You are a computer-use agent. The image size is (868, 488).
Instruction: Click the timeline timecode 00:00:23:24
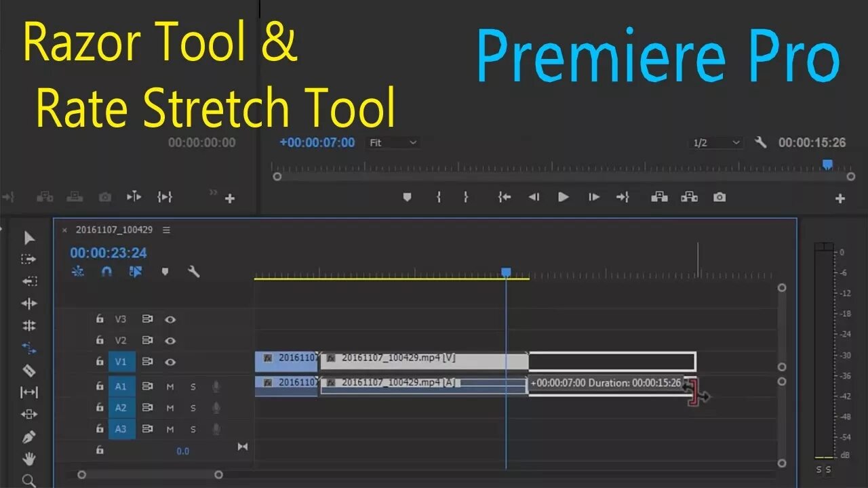pyautogui.click(x=108, y=253)
